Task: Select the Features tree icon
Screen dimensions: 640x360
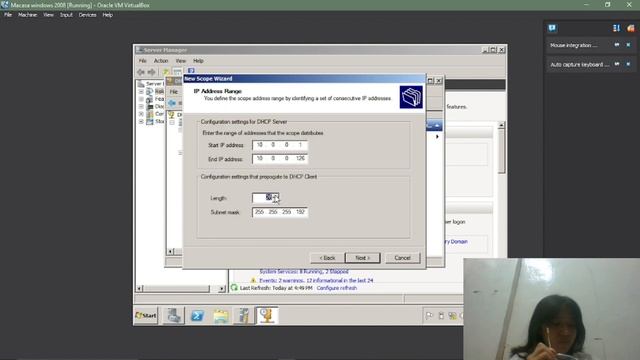Action: pos(150,99)
